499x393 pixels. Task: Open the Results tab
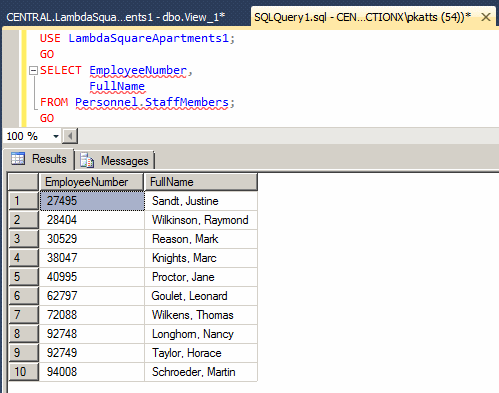click(x=39, y=159)
